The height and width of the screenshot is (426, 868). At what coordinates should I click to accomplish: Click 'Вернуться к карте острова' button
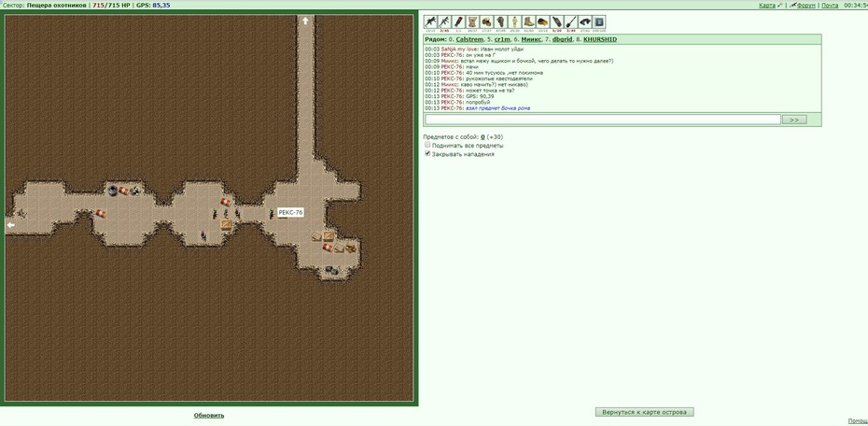pos(644,412)
